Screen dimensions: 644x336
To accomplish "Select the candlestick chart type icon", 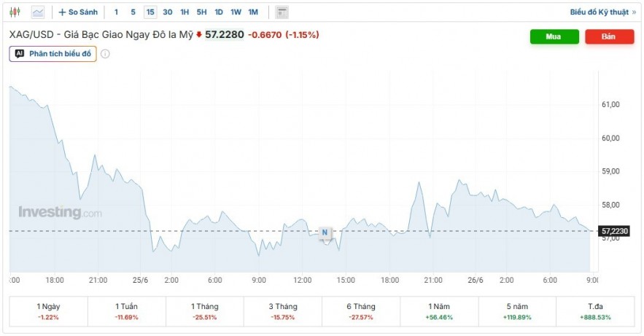I will click(15, 12).
